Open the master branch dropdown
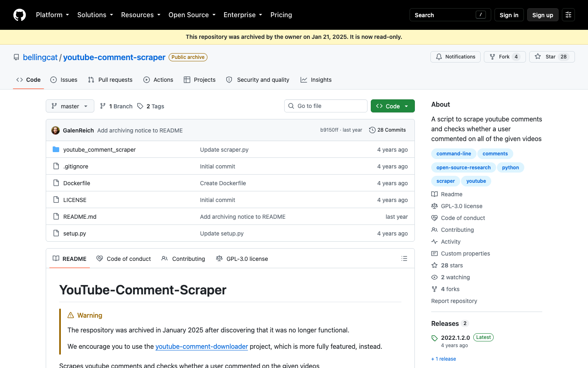 pos(70,106)
